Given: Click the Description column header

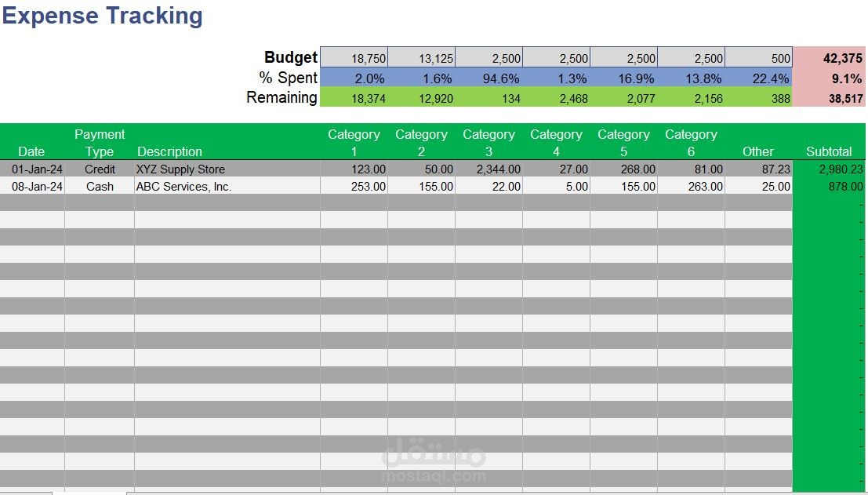Looking at the screenshot, I should tap(169, 151).
